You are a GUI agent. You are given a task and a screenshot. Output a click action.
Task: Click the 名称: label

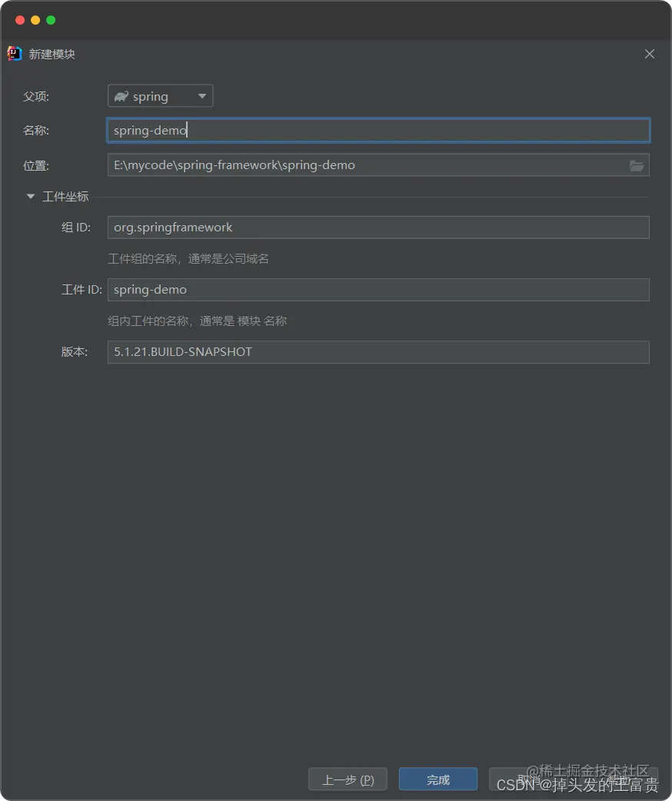coord(36,130)
